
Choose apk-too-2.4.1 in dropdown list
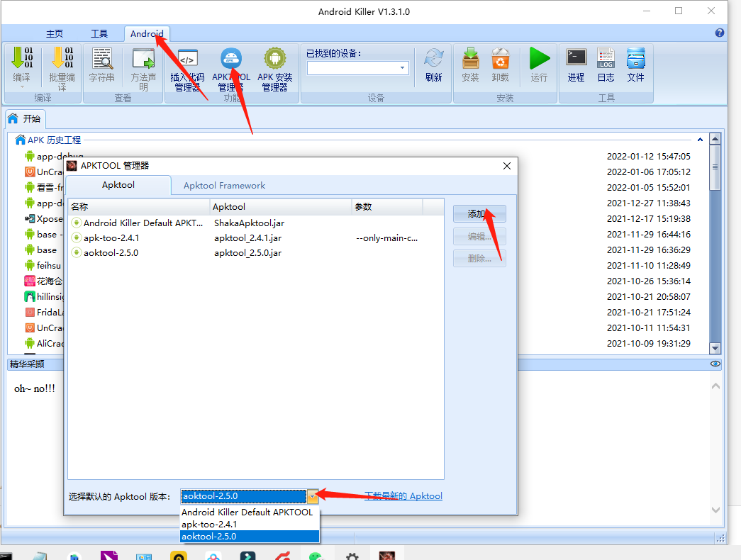click(250, 525)
